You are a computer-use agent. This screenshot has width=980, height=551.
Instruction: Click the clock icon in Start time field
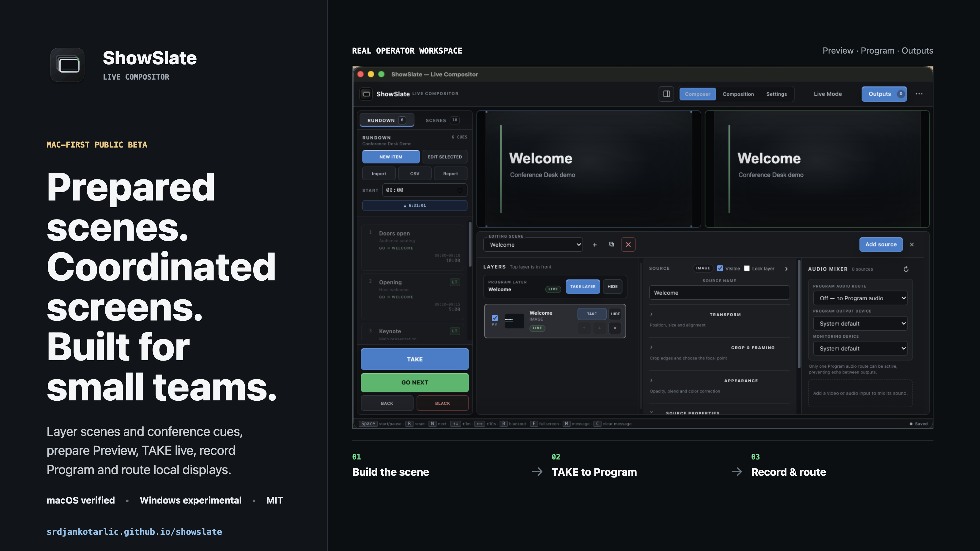tap(460, 190)
